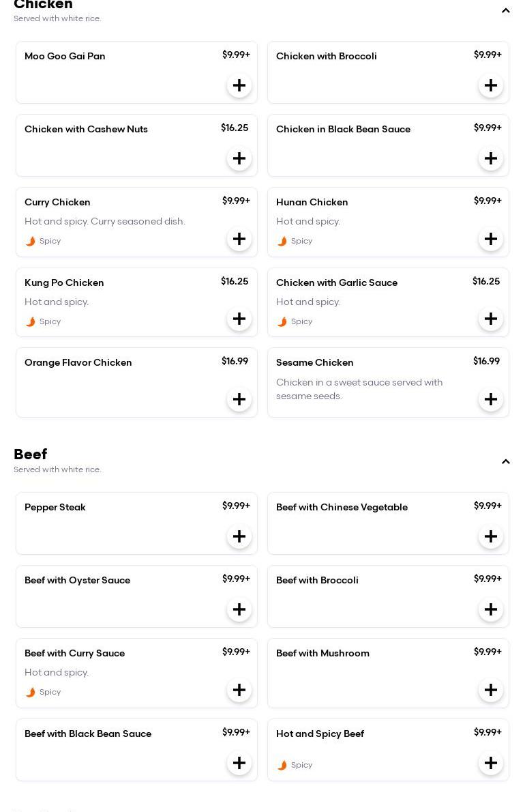525x812 pixels.
Task: Collapse the Chicken section
Action: point(506,11)
